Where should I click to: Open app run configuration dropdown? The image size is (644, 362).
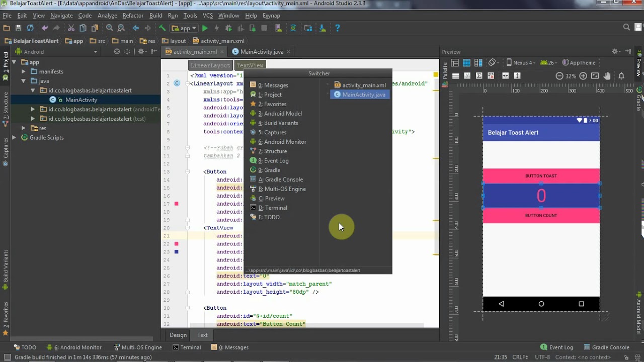183,28
